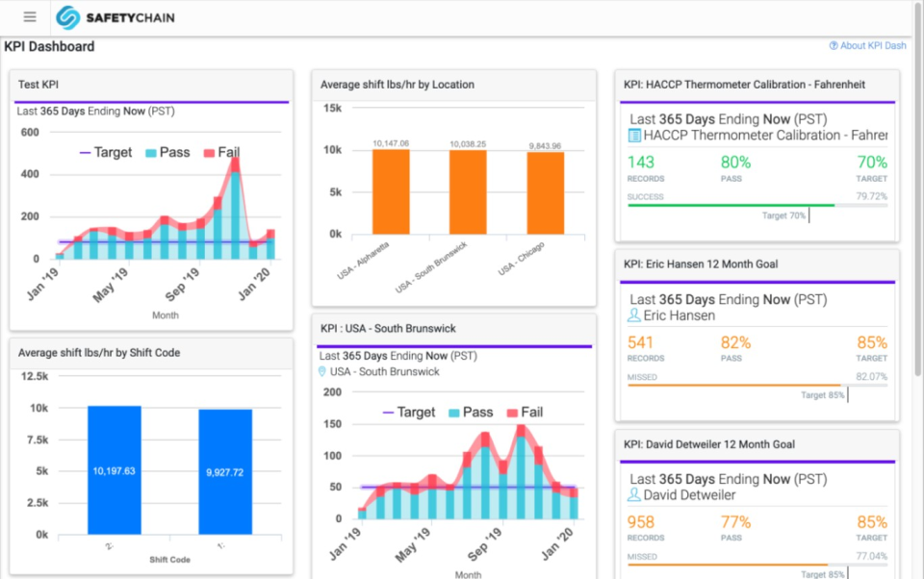Toggle Fail series in Test KPI legend

tap(221, 153)
